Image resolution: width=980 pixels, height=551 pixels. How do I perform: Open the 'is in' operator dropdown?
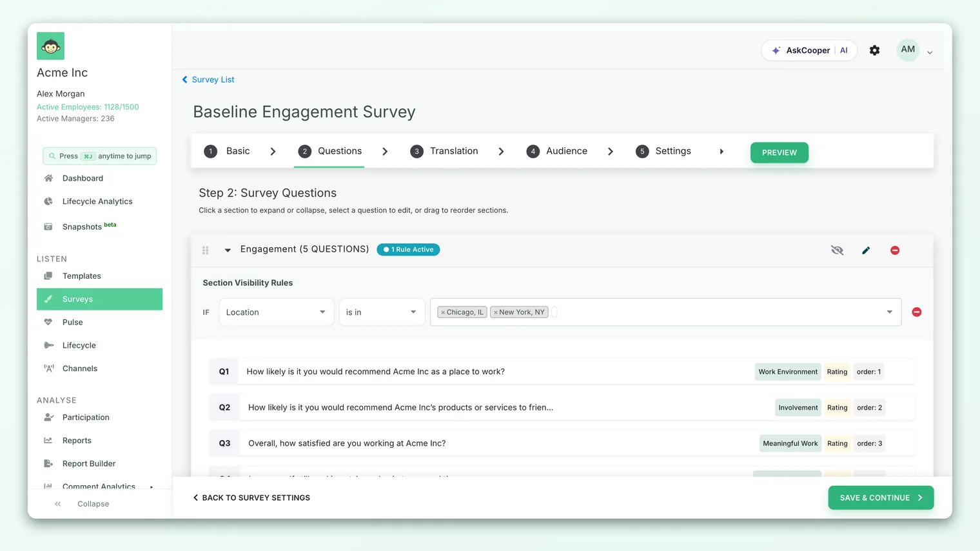point(382,312)
